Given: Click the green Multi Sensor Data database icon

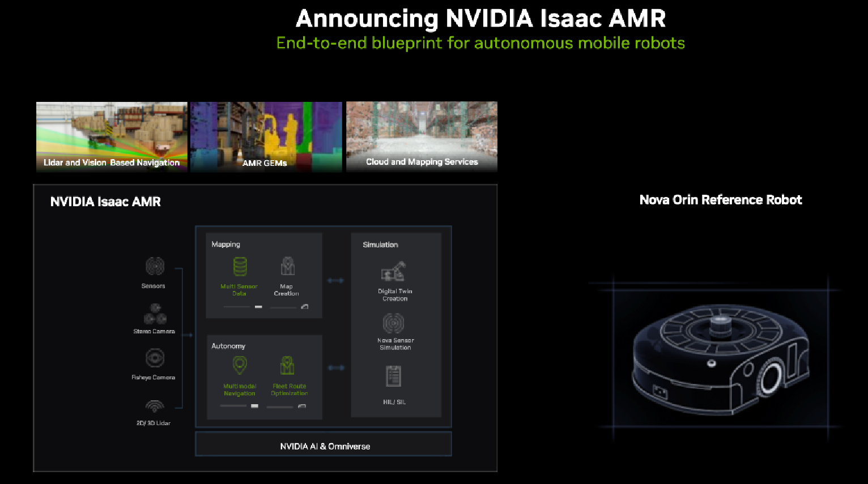Looking at the screenshot, I should [x=240, y=267].
